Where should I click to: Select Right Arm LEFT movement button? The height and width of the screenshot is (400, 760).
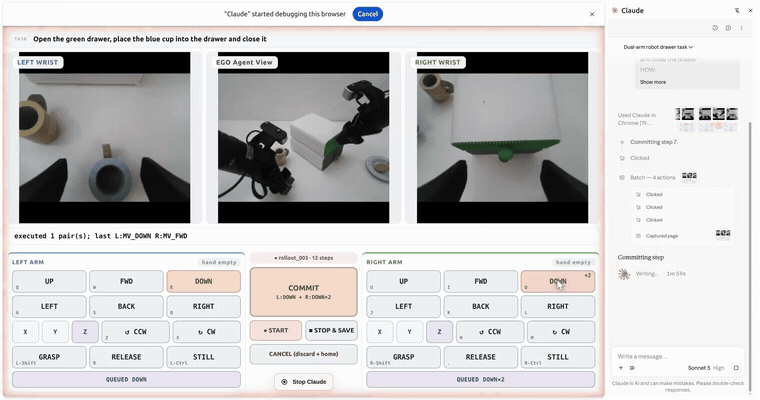[x=403, y=307]
